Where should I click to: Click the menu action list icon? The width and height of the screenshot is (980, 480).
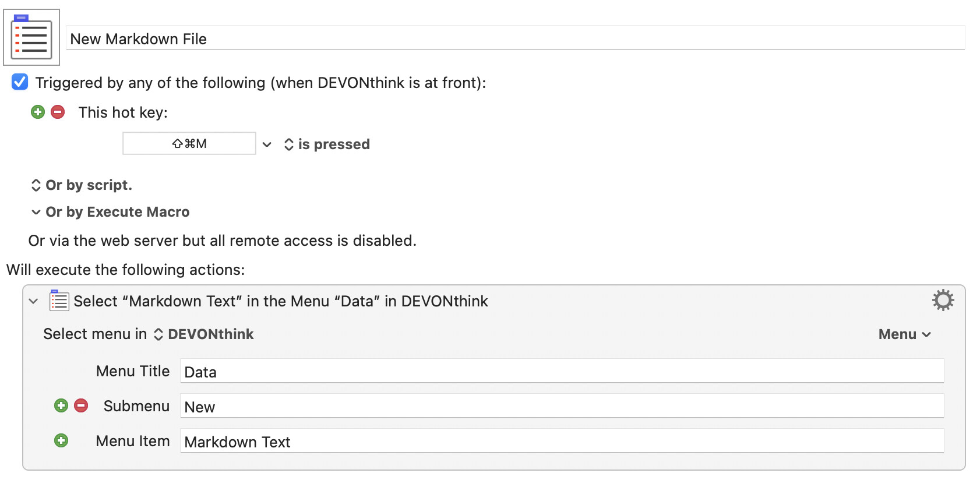tap(59, 301)
